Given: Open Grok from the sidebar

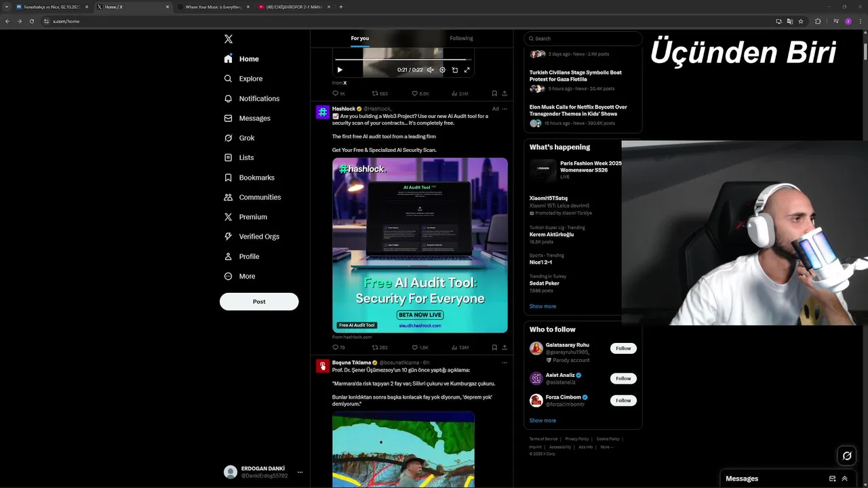Looking at the screenshot, I should [239, 138].
